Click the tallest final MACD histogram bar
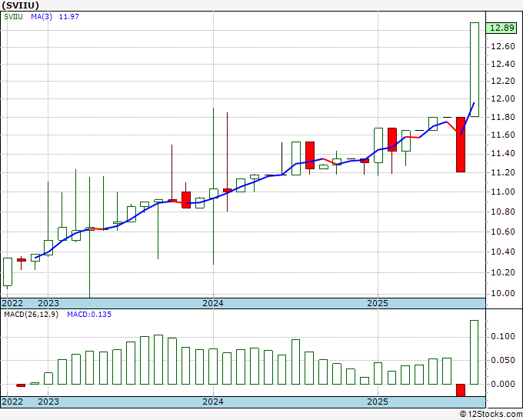Image resolution: width=523 pixels, height=420 pixels. click(475, 352)
